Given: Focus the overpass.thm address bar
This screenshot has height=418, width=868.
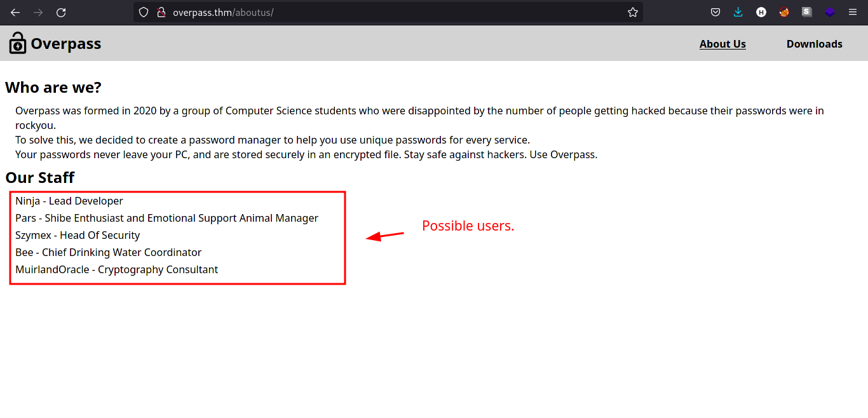Looking at the screenshot, I should click(381, 12).
